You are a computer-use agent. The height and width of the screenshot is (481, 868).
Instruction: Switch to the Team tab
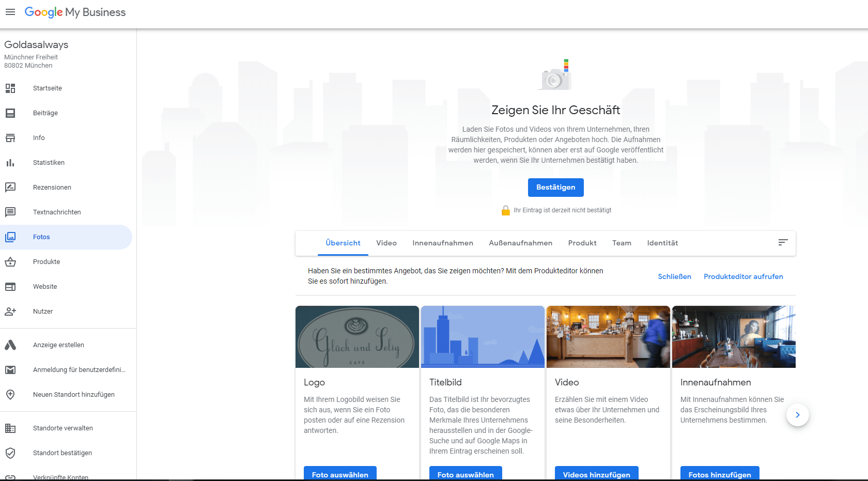point(622,243)
